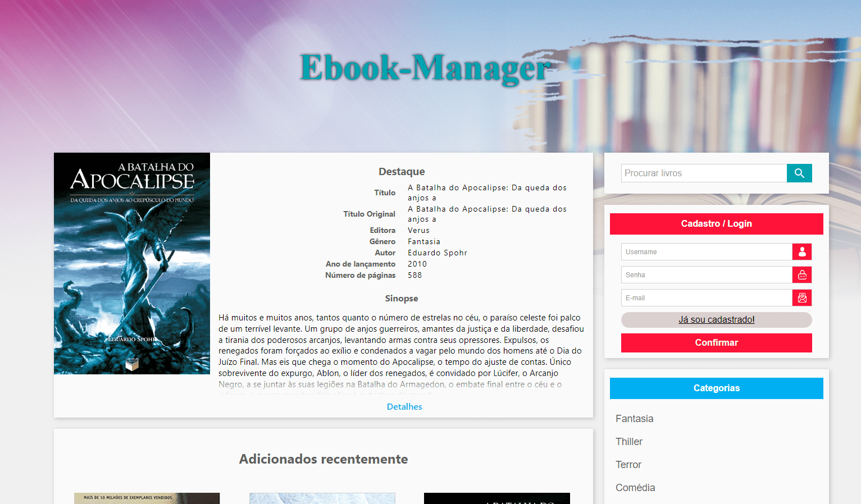Image resolution: width=861 pixels, height=504 pixels.
Task: Click the Batalha do Apocalipse book cover
Action: click(x=132, y=263)
